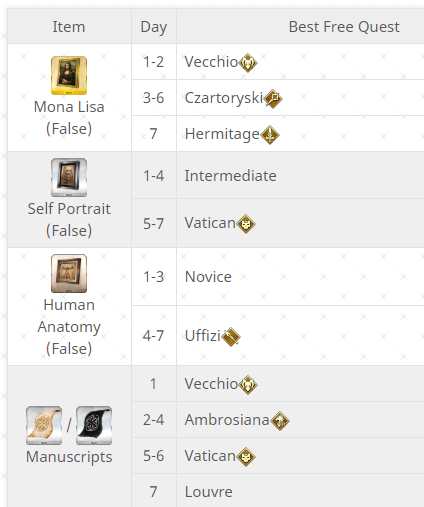This screenshot has height=507, width=424.
Task: Open the Self Portrait (False) link
Action: (69, 220)
